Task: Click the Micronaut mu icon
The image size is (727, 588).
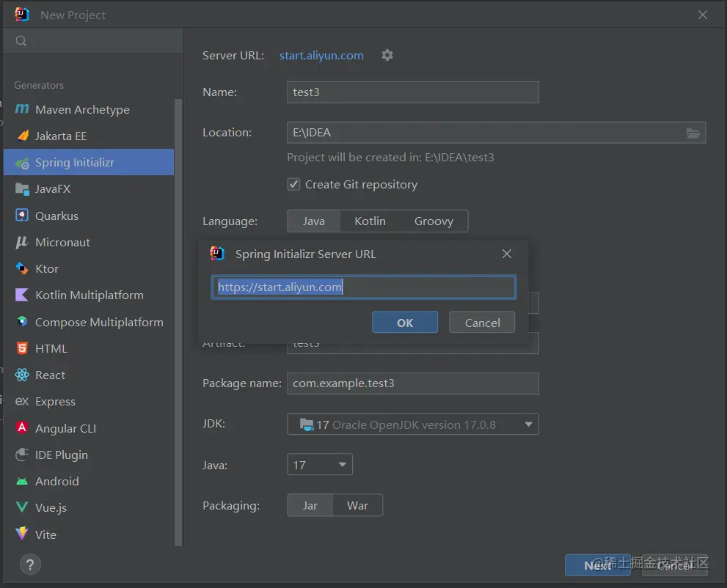Action: [22, 242]
